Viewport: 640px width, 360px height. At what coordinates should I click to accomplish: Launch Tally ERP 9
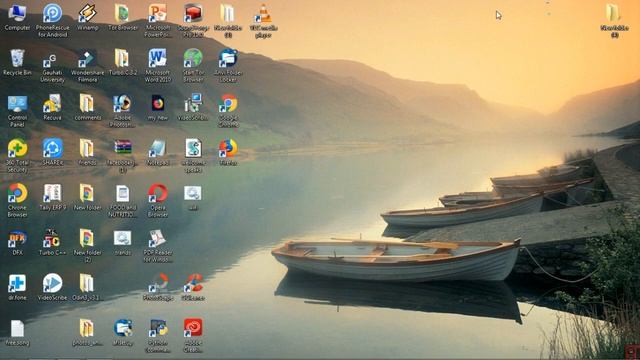(52, 197)
